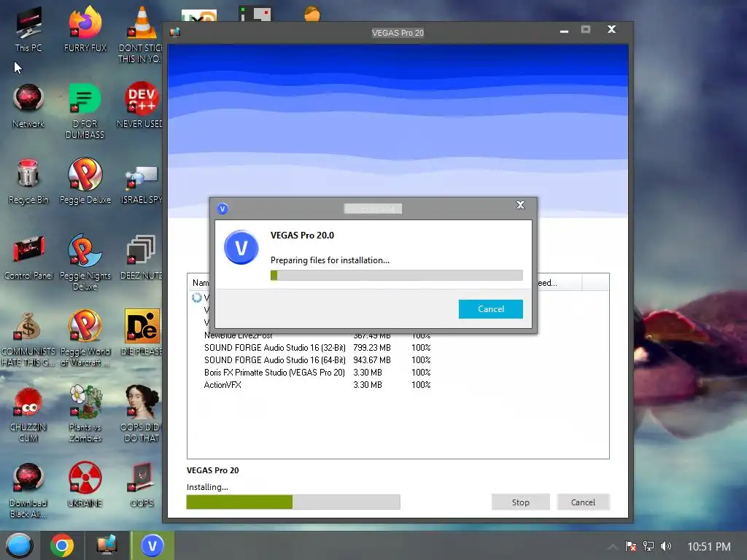Switch to VEGAS taskbar button
This screenshot has height=560, width=747.
(152, 545)
